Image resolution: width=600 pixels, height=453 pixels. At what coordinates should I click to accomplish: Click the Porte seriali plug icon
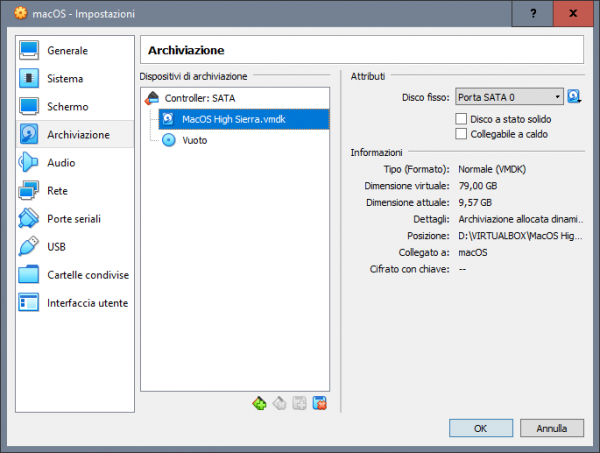29,218
